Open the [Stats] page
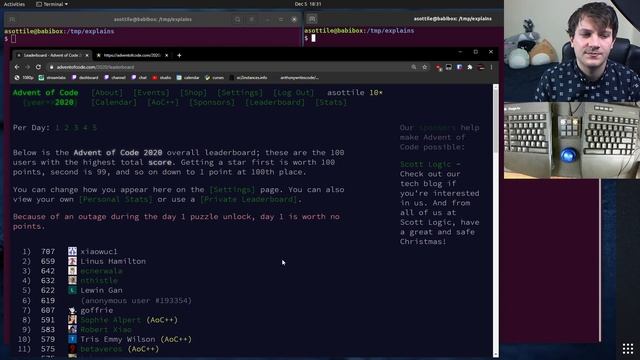This screenshot has width=640, height=360. pos(331,102)
